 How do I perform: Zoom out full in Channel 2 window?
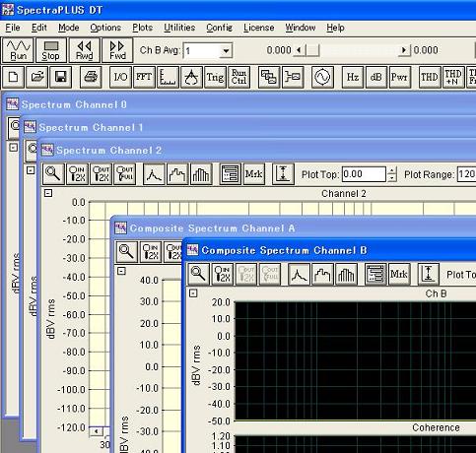click(124, 174)
